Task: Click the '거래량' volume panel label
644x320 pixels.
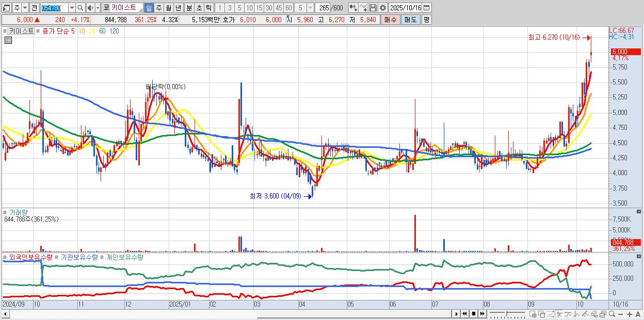Action: [19, 212]
